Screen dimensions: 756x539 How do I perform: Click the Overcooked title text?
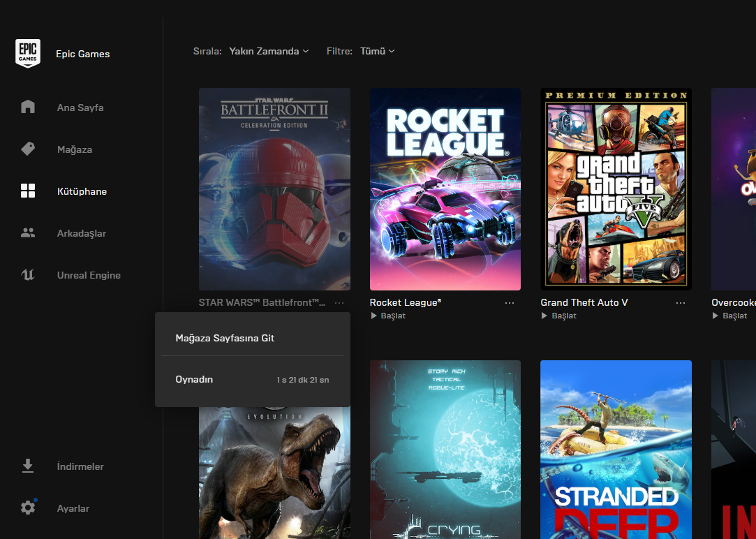[734, 303]
